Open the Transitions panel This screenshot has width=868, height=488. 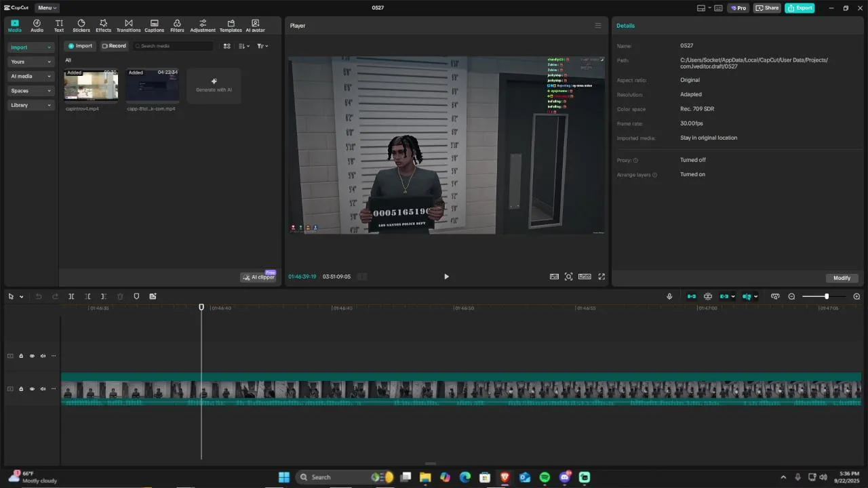(x=128, y=26)
